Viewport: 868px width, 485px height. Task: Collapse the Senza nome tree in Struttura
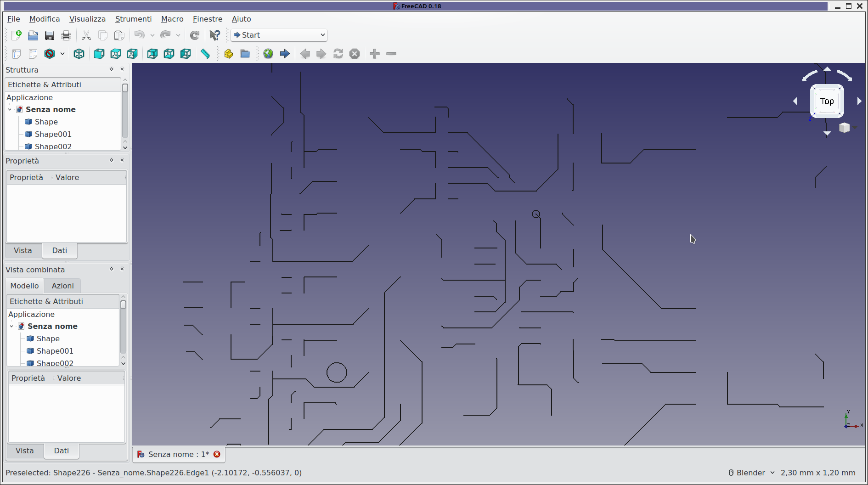coord(10,109)
